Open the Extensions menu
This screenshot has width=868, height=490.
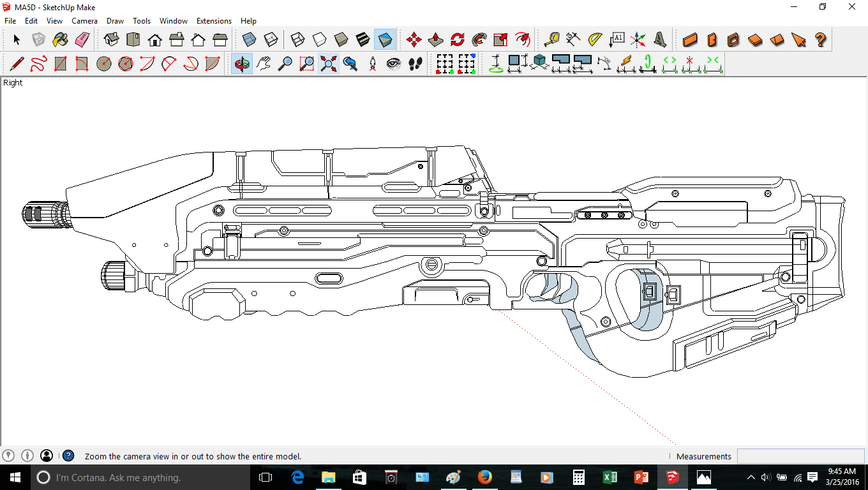[x=214, y=21]
